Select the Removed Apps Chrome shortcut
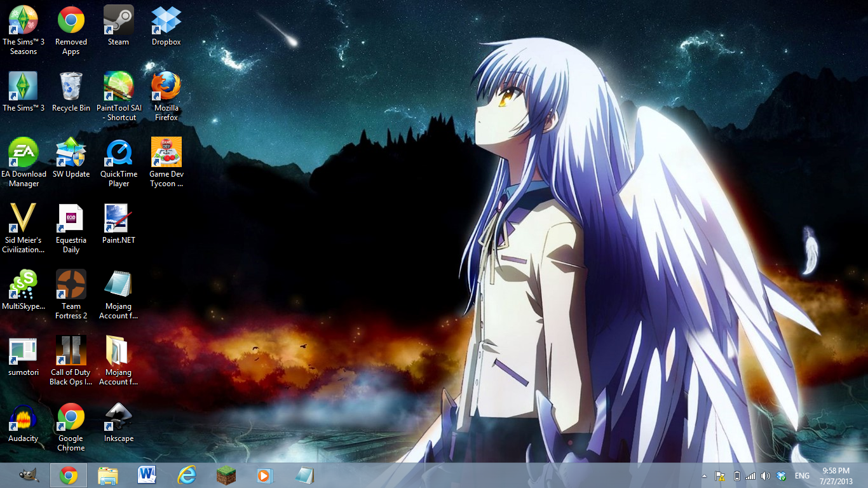The width and height of the screenshot is (868, 488). coord(71,30)
